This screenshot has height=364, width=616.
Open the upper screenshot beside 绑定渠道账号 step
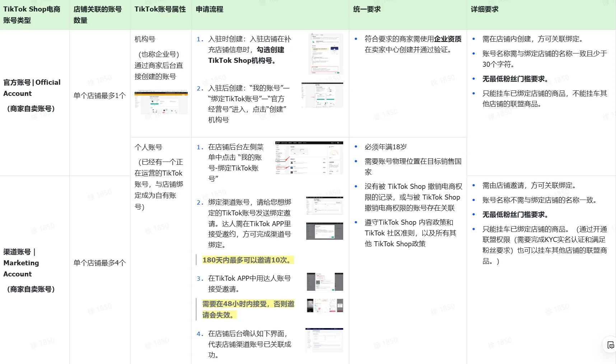[x=325, y=205]
